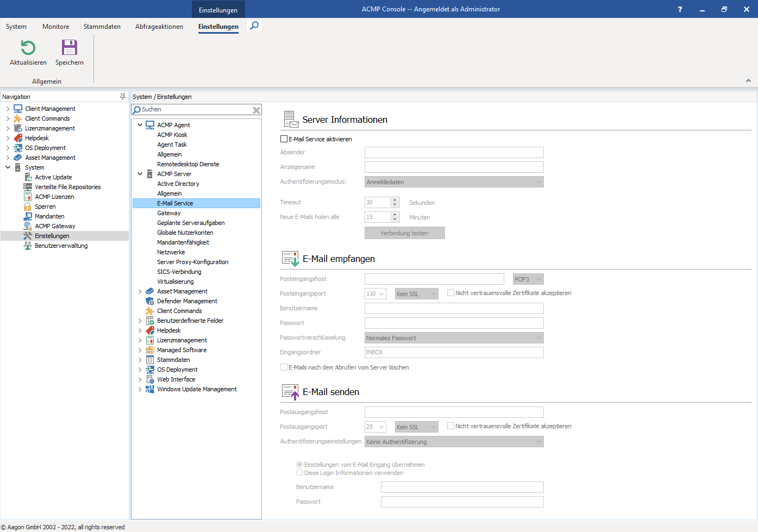Viewport: 758px width, 532px height.
Task: Select Active Directory settings entry
Action: 178,184
